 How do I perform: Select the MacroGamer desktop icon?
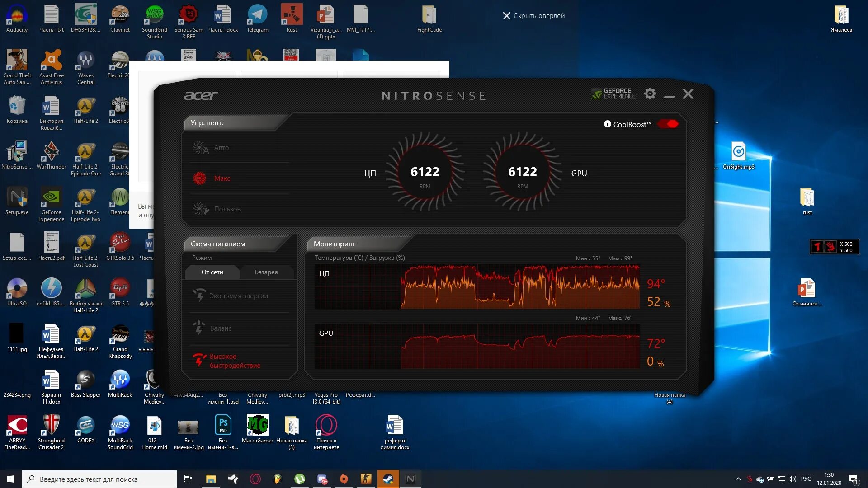(x=257, y=430)
